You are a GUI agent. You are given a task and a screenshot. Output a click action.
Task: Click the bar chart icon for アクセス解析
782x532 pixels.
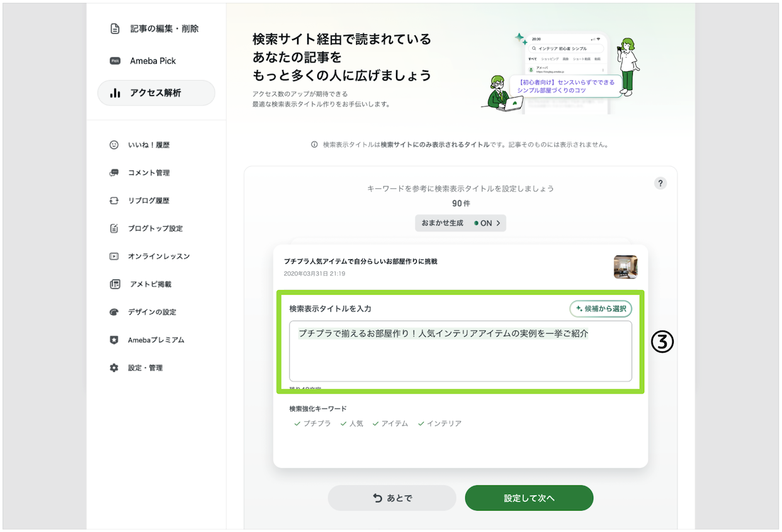[115, 93]
